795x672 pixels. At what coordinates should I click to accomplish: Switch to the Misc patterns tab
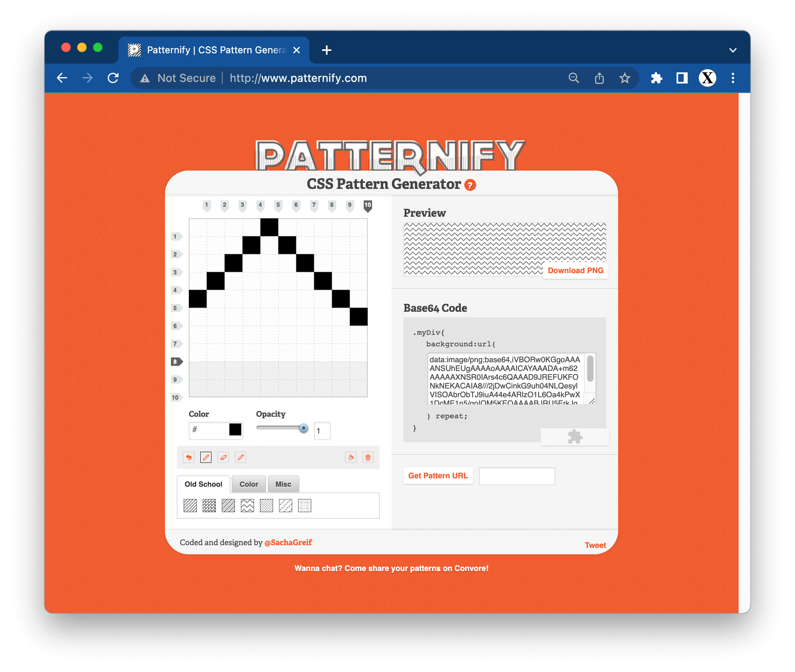click(283, 484)
